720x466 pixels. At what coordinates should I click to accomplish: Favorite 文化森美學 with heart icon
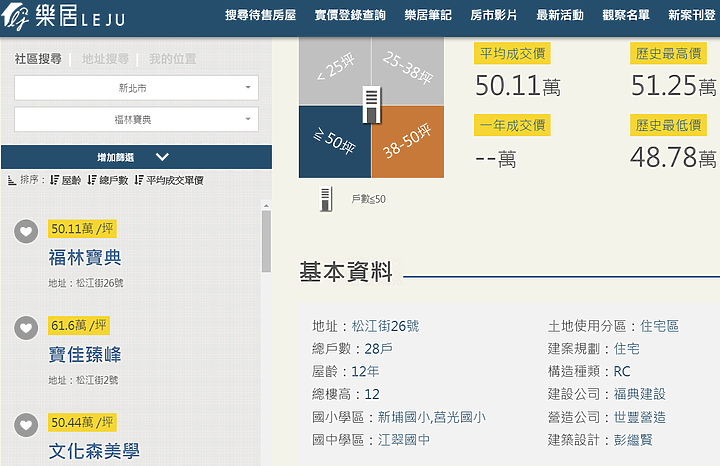click(x=26, y=425)
